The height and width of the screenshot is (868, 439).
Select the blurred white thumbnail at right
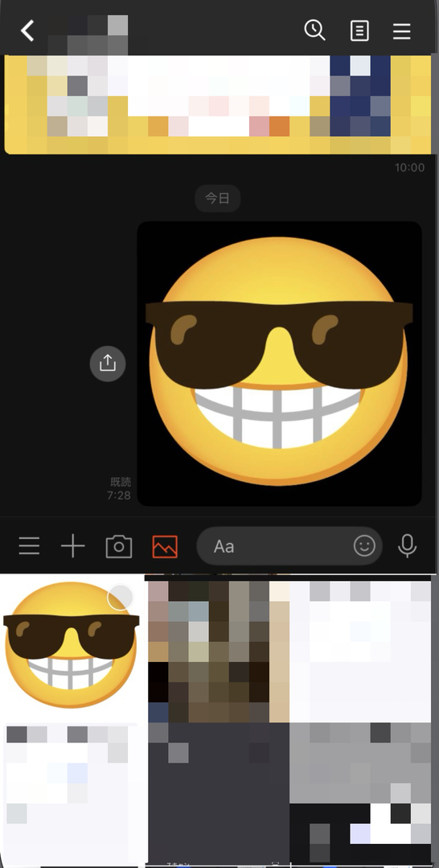point(360,651)
